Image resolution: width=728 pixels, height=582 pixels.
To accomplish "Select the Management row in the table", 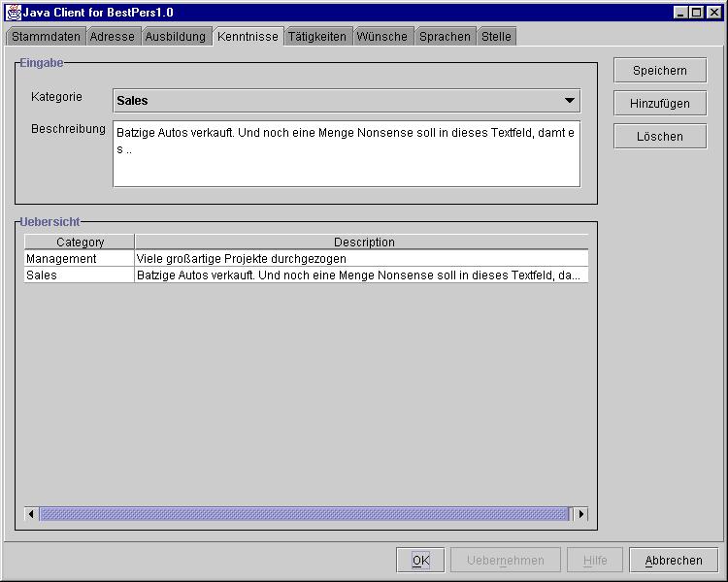I will [62, 259].
